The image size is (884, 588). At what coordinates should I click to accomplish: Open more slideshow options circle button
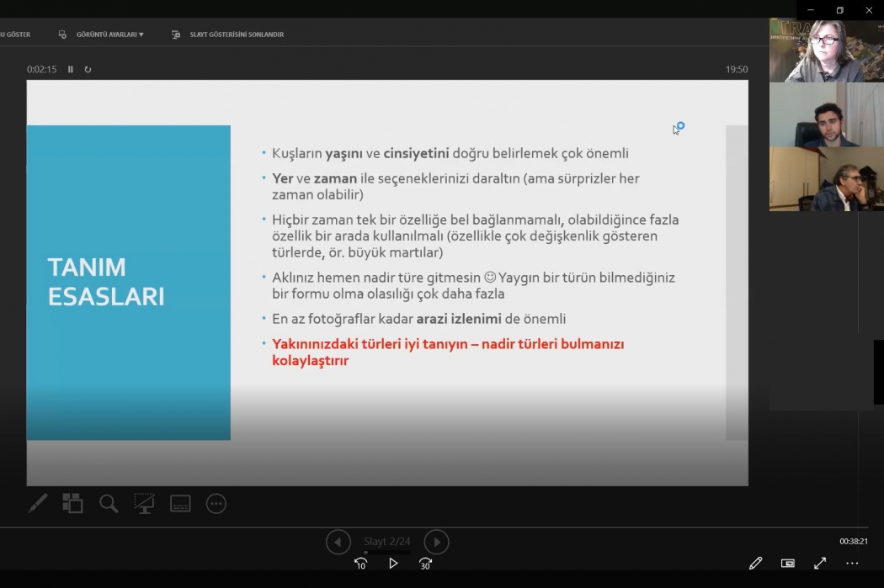(216, 504)
